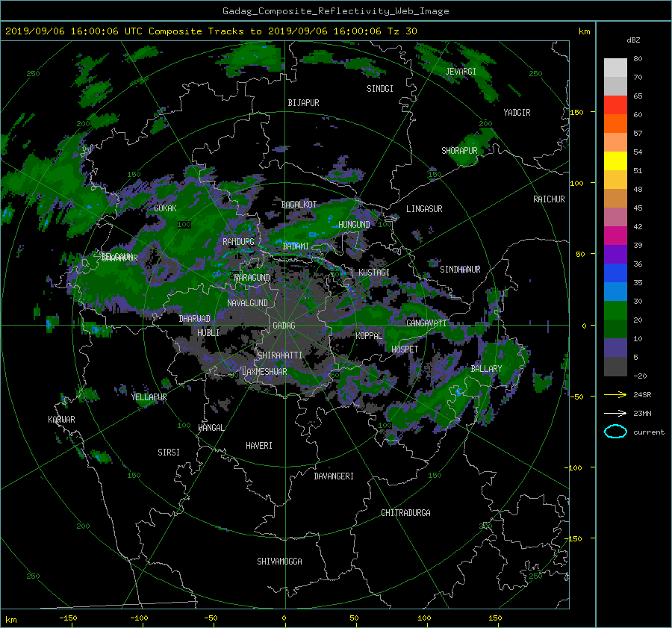The width and height of the screenshot is (672, 628).
Task: Select the red 65 dBZ color swatch
Action: pyautogui.click(x=615, y=105)
